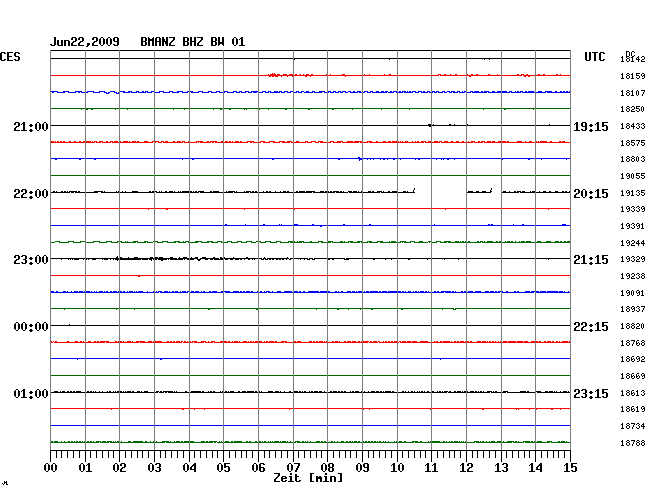Click the 20:15 UTC time label

(591, 194)
